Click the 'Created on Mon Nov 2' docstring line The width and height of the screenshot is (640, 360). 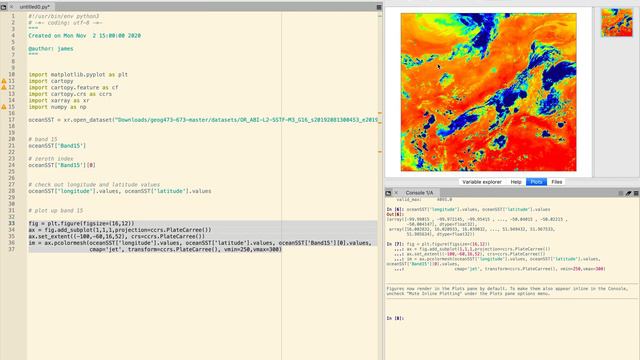(x=84, y=36)
